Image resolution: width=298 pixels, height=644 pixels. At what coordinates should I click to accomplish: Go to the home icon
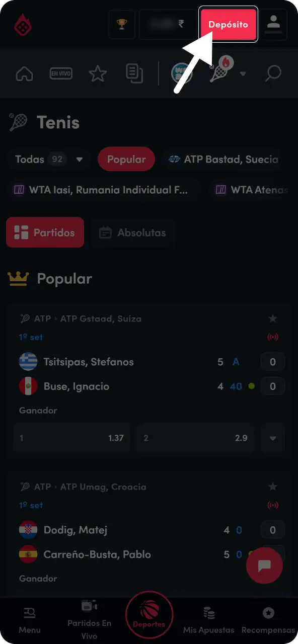click(x=24, y=74)
